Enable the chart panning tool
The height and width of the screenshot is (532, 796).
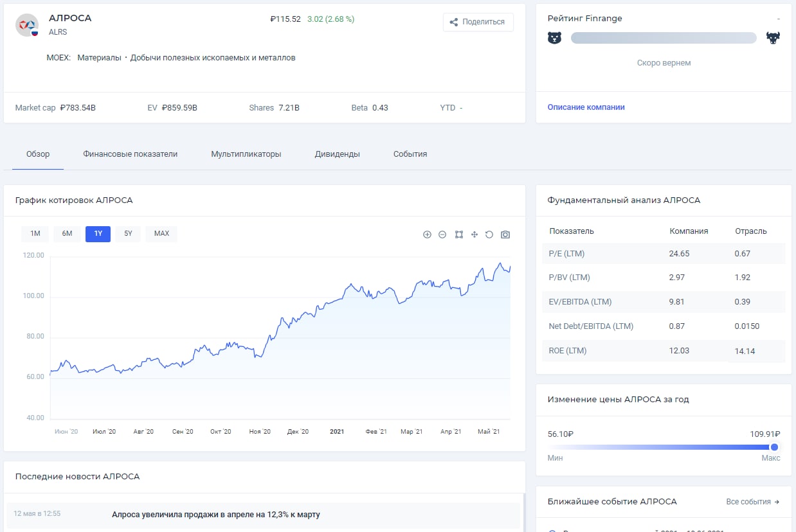point(474,235)
